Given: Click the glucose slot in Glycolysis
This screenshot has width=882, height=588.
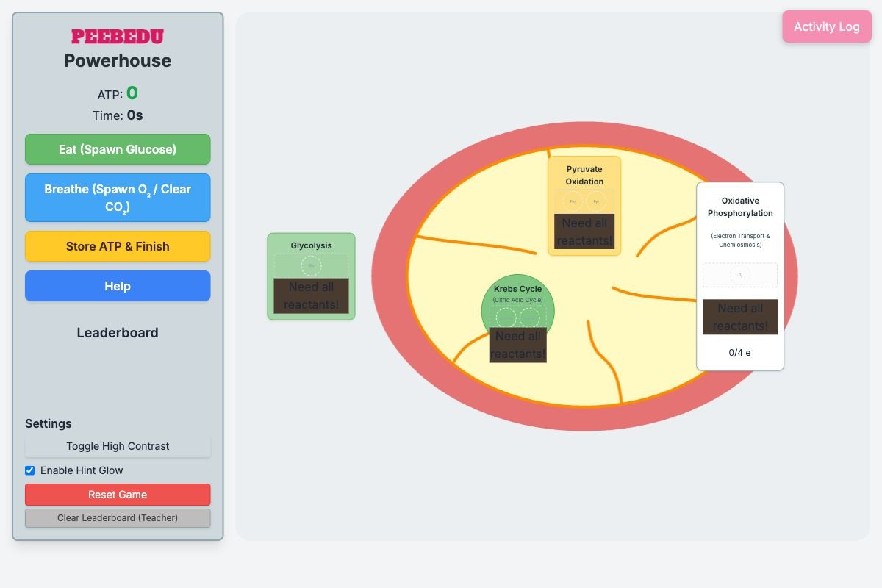Looking at the screenshot, I should (x=311, y=265).
